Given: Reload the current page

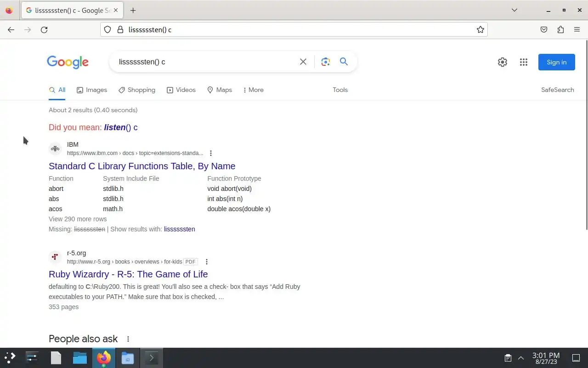Looking at the screenshot, I should pos(44,29).
